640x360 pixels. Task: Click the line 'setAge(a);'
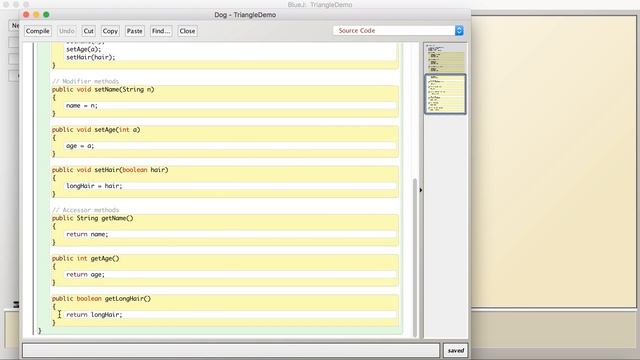click(x=83, y=49)
